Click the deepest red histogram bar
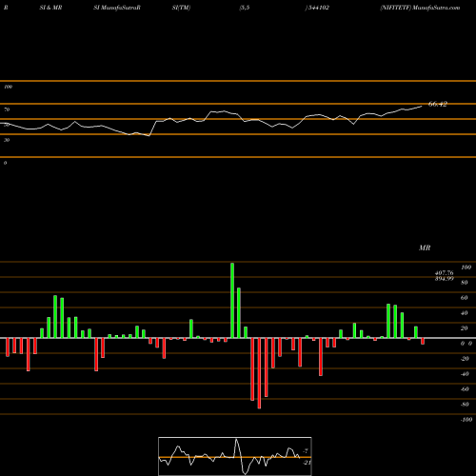This screenshot has height=476, width=476. click(259, 373)
